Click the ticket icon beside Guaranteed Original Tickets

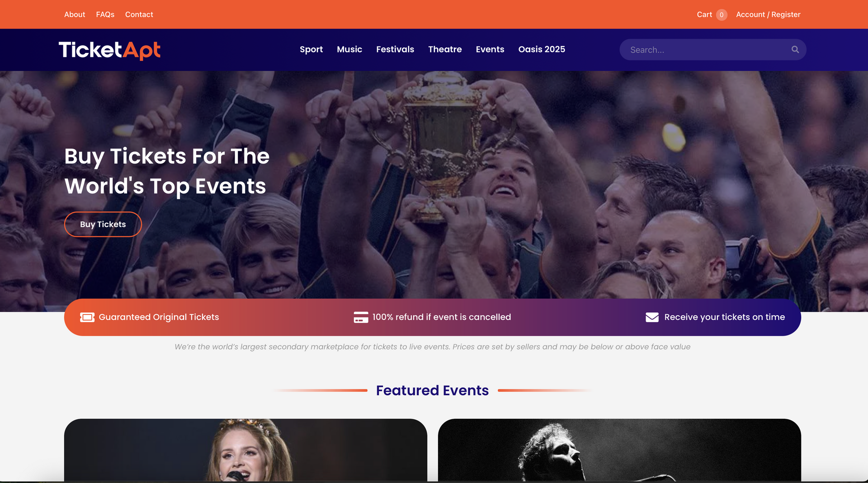pos(87,317)
